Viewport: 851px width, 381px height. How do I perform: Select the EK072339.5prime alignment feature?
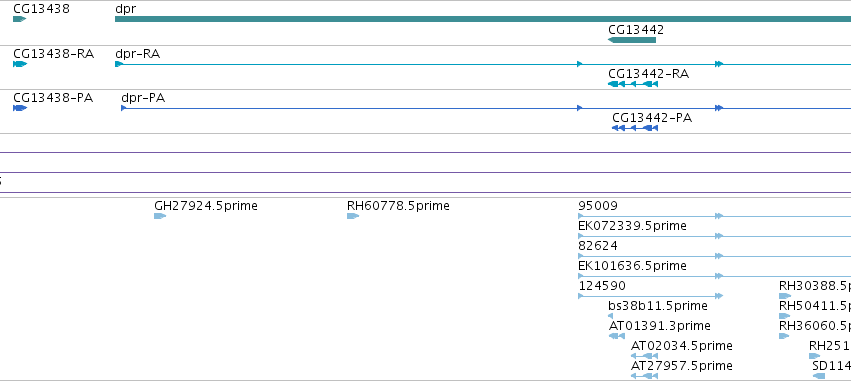click(714, 236)
